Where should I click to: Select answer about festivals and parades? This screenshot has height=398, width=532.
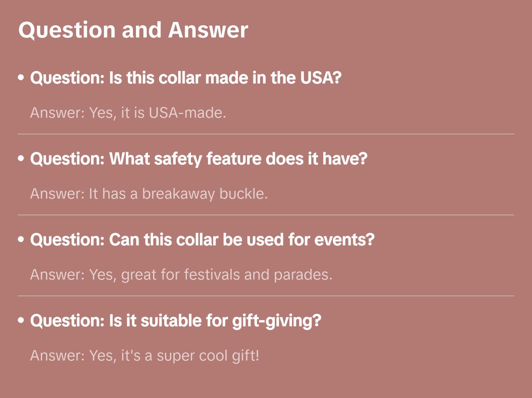pyautogui.click(x=181, y=275)
